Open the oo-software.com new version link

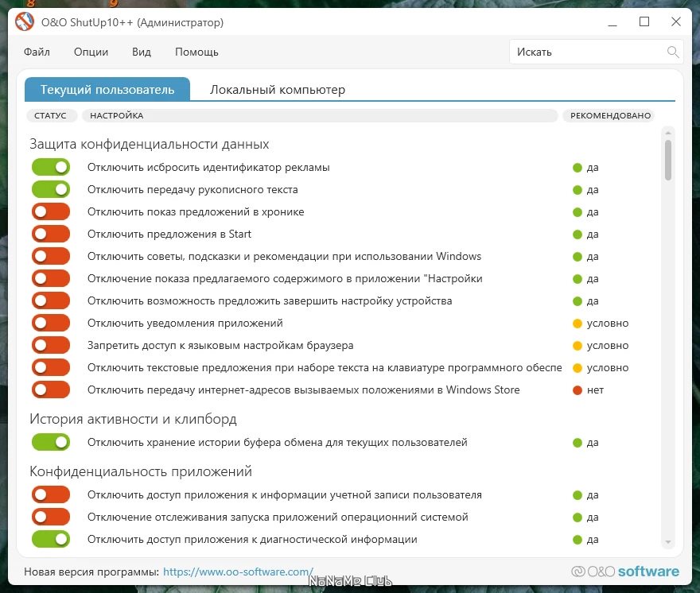[238, 572]
